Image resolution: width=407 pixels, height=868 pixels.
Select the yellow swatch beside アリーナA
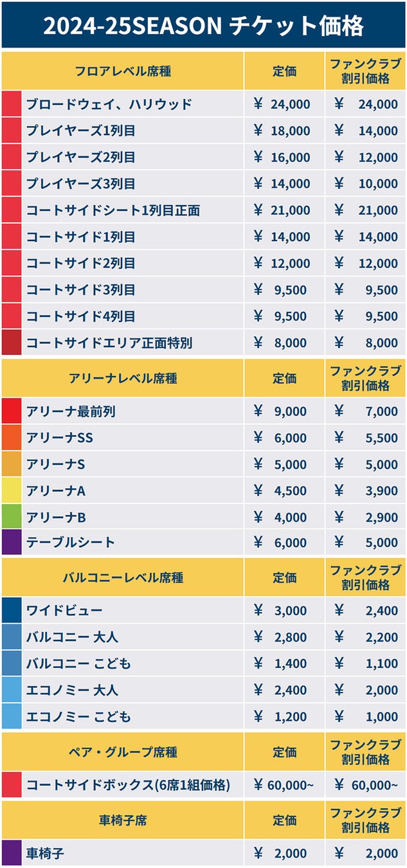(12, 491)
